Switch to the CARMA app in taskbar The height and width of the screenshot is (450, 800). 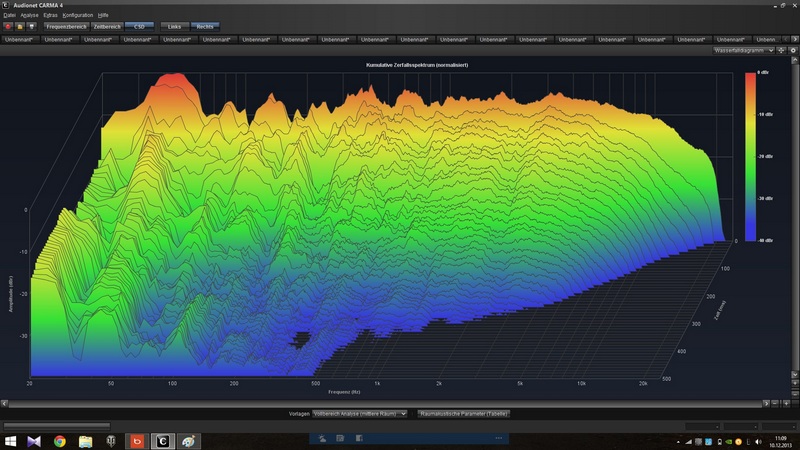[162, 440]
